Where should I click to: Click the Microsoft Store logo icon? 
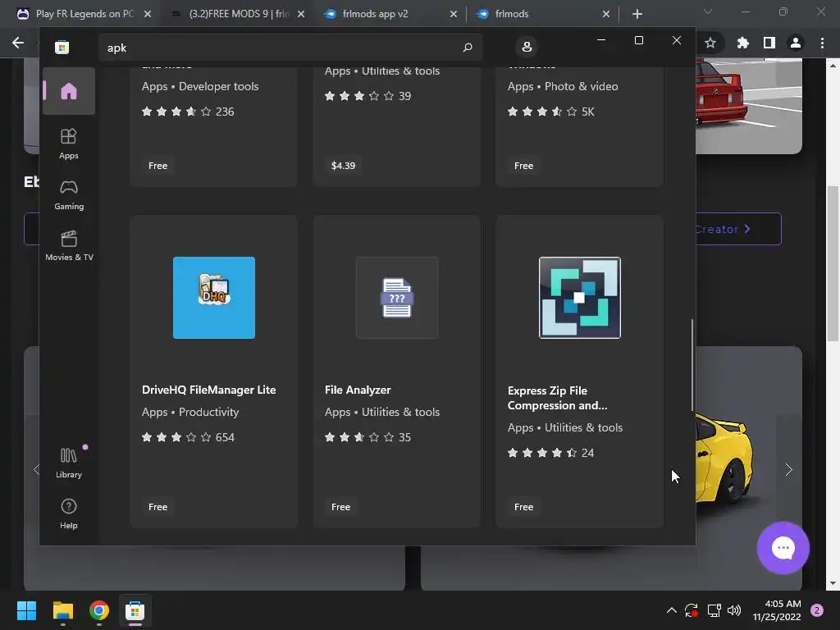62,47
